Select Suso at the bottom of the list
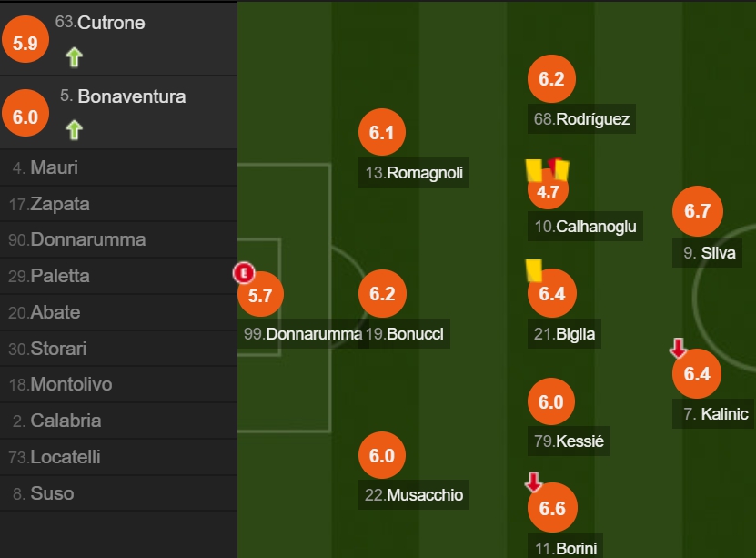The image size is (756, 558). click(x=118, y=492)
